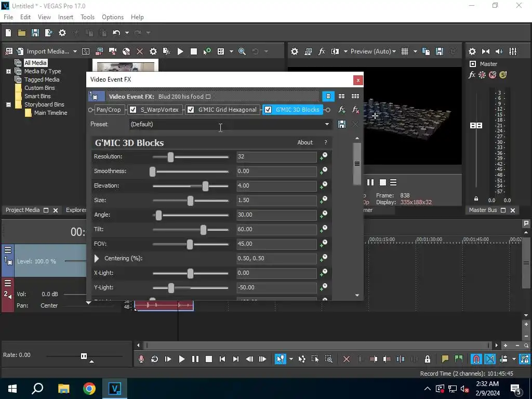Screen dimensions: 532x399
Task: Open the Tools menu
Action: (87, 17)
